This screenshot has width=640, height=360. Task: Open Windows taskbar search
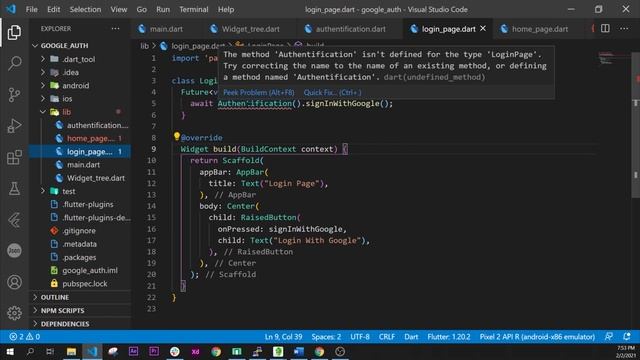[30, 351]
